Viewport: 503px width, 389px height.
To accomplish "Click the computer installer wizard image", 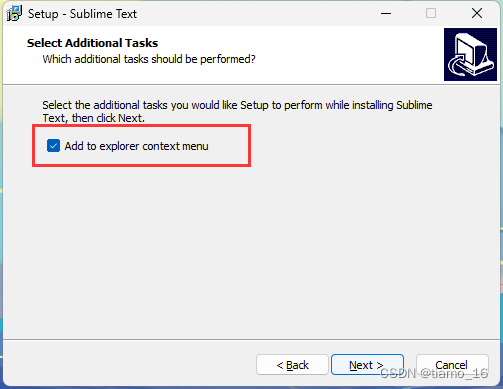I will [470, 54].
